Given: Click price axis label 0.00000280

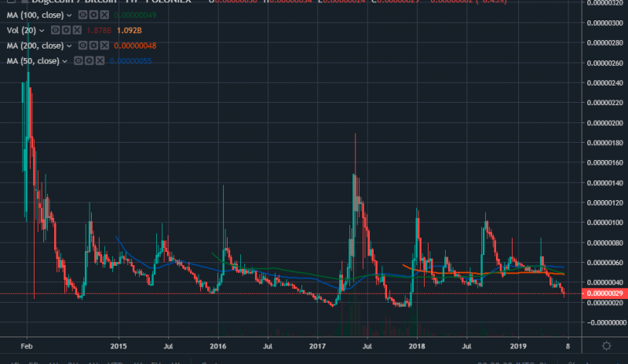Looking at the screenshot, I should [604, 43].
